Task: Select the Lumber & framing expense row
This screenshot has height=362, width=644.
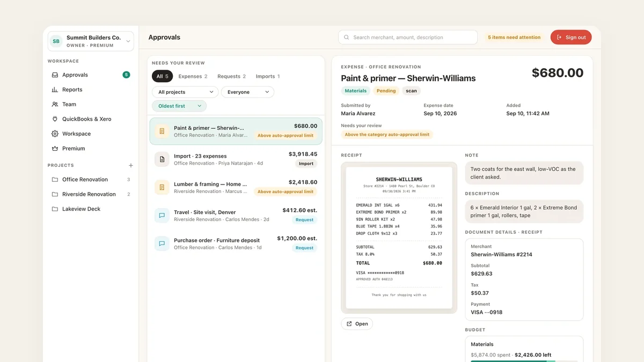Action: (x=236, y=187)
